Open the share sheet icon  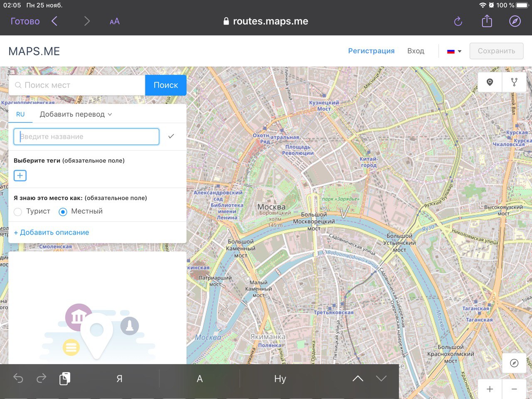pyautogui.click(x=487, y=21)
